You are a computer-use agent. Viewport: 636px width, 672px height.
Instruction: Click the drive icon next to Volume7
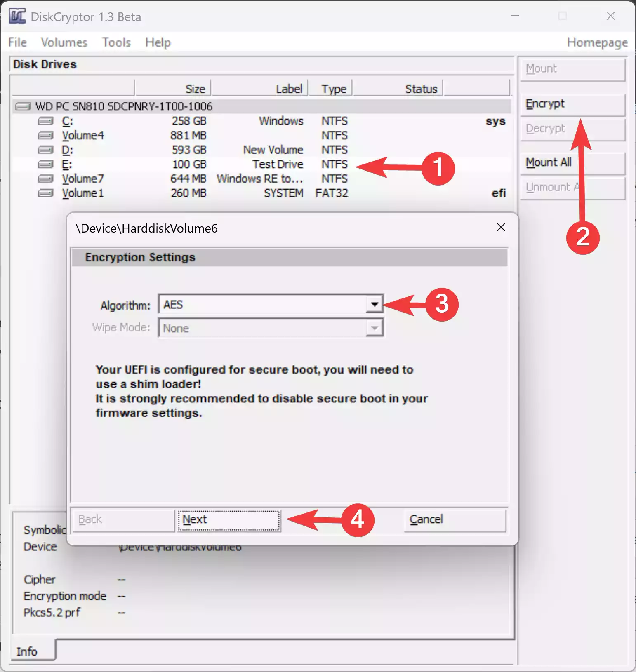45,179
